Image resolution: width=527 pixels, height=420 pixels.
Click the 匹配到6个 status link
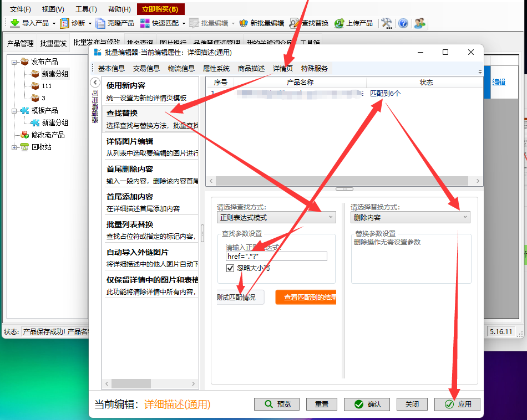[385, 93]
